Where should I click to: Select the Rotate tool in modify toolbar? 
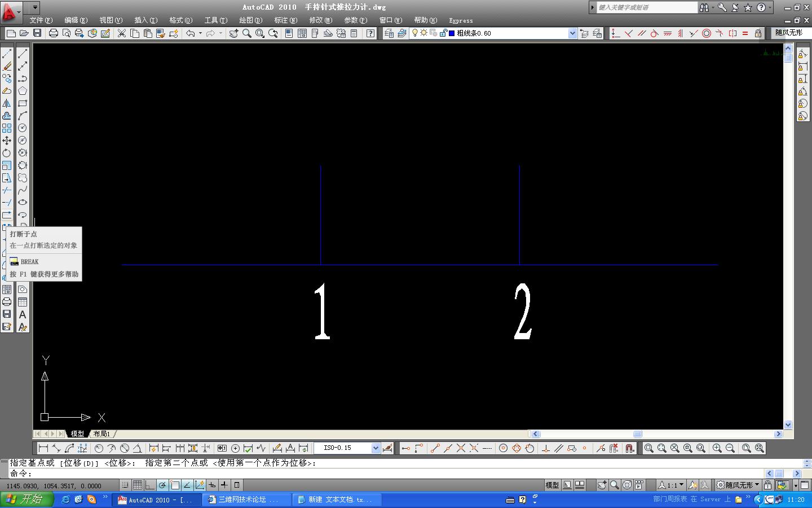[x=7, y=153]
